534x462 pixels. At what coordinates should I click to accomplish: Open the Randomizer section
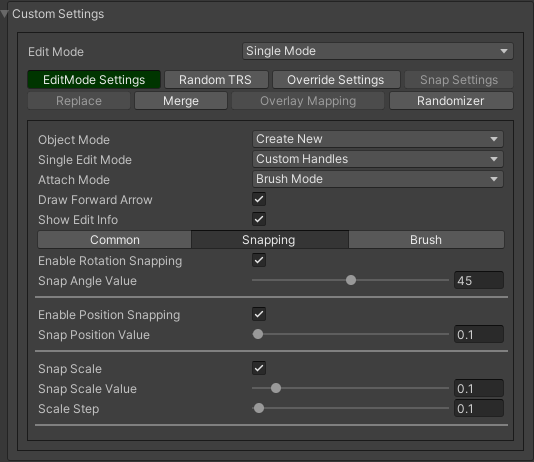pyautogui.click(x=451, y=101)
